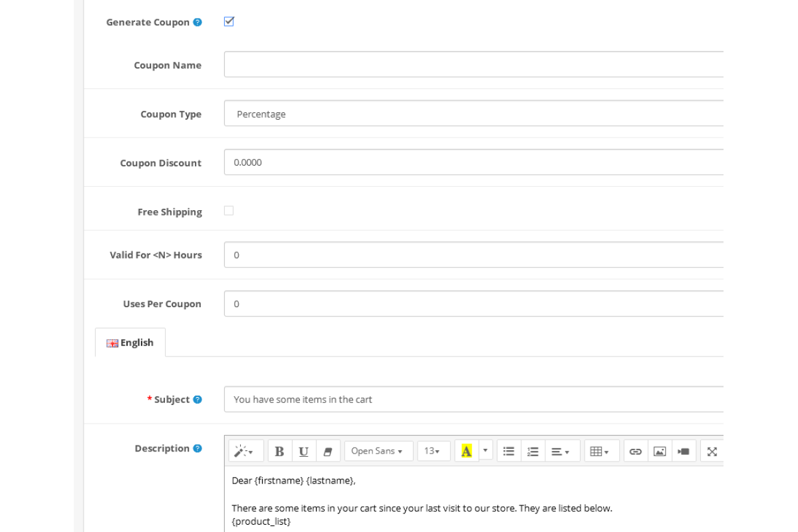Enable the Free Shipping checkbox

tap(229, 211)
